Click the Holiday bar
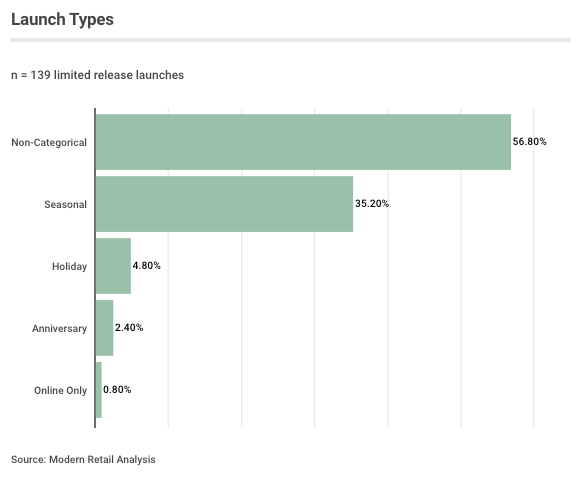586x495 pixels. tap(113, 266)
